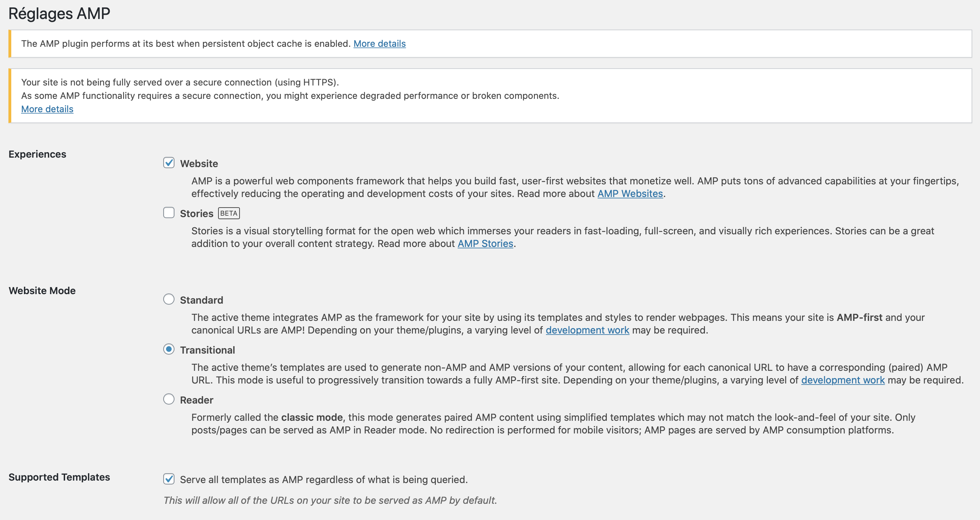Click the BETA badge next to Stories
This screenshot has width=980, height=520.
229,214
